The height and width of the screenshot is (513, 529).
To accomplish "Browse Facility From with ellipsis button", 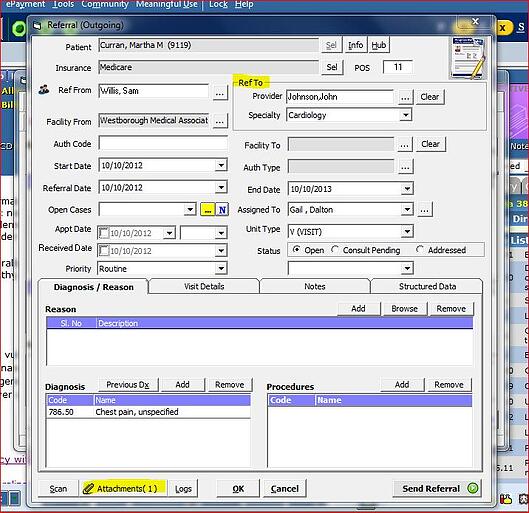I will [220, 121].
